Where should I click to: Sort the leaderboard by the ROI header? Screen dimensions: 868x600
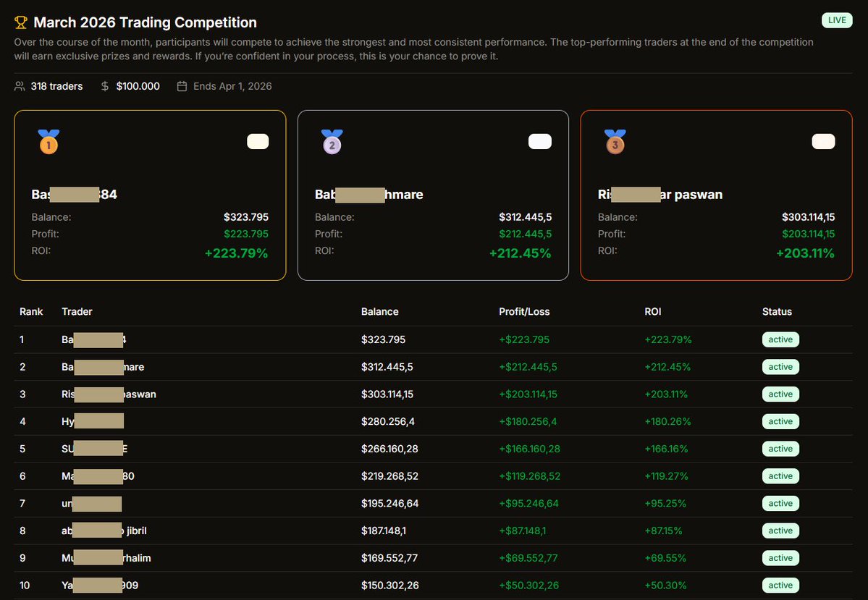tap(652, 311)
